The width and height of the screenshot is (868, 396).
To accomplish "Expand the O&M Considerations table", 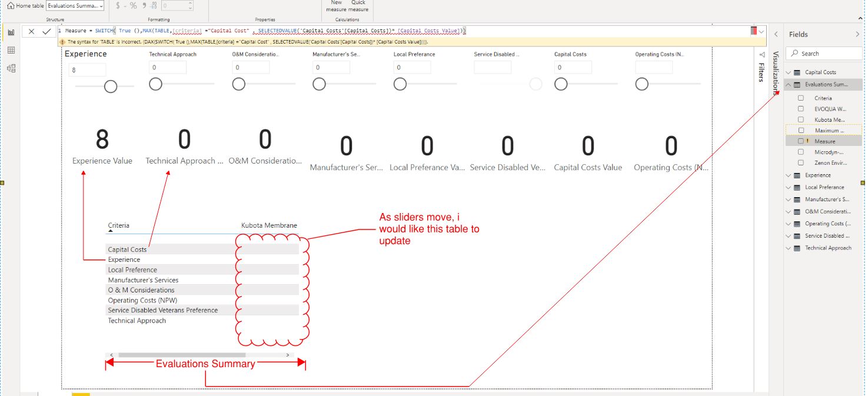I will pyautogui.click(x=789, y=211).
